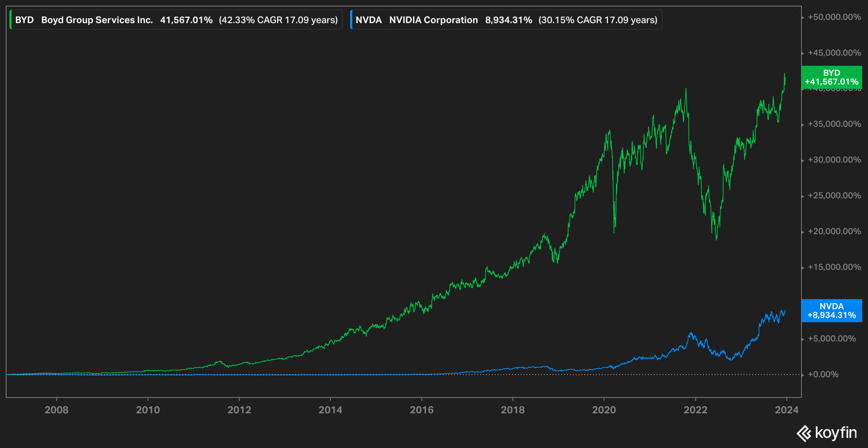
Task: Click the 2010 x-axis label
Action: [x=148, y=410]
